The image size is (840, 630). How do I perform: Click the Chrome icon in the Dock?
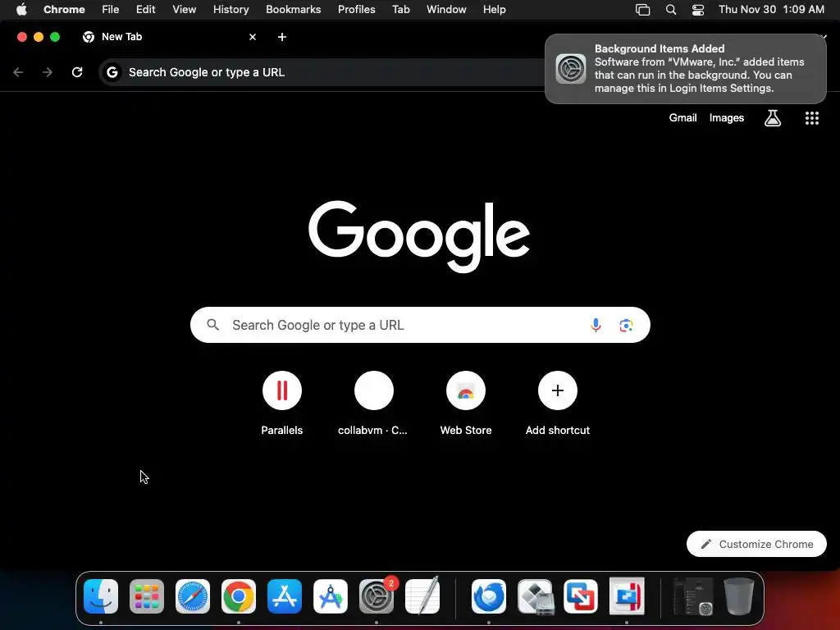239,596
